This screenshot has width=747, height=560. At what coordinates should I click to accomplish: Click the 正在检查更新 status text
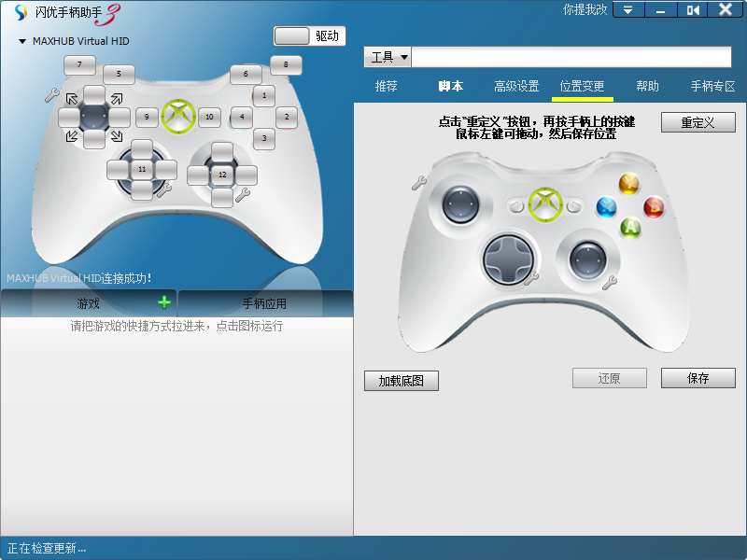[x=47, y=549]
